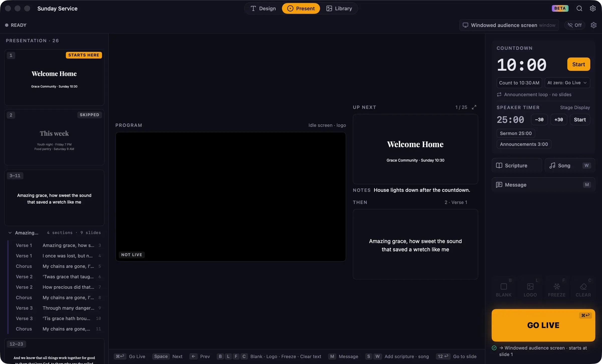602x364 pixels.
Task: Click the Then Amazing grace preview
Action: pyautogui.click(x=415, y=244)
